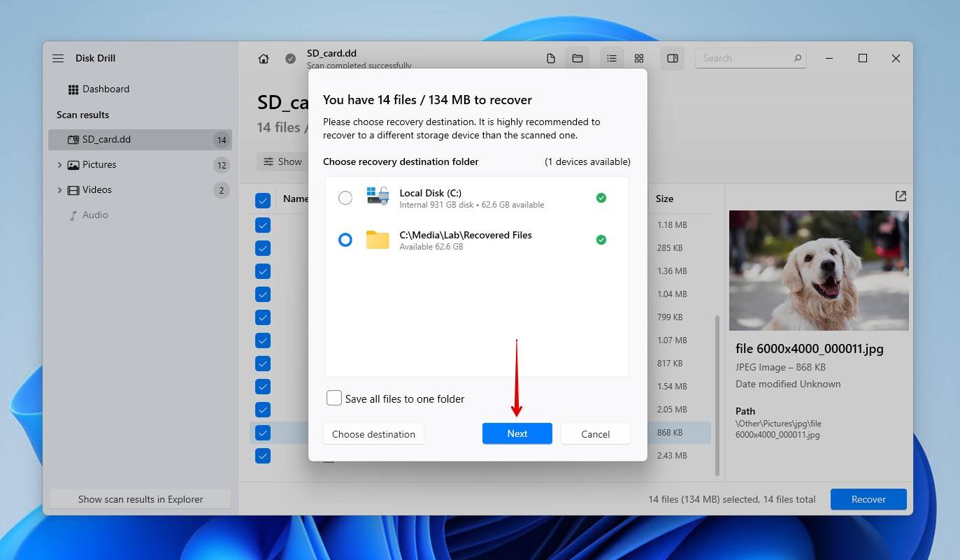Click the Videos category icon
The width and height of the screenshot is (960, 560).
pyautogui.click(x=73, y=190)
